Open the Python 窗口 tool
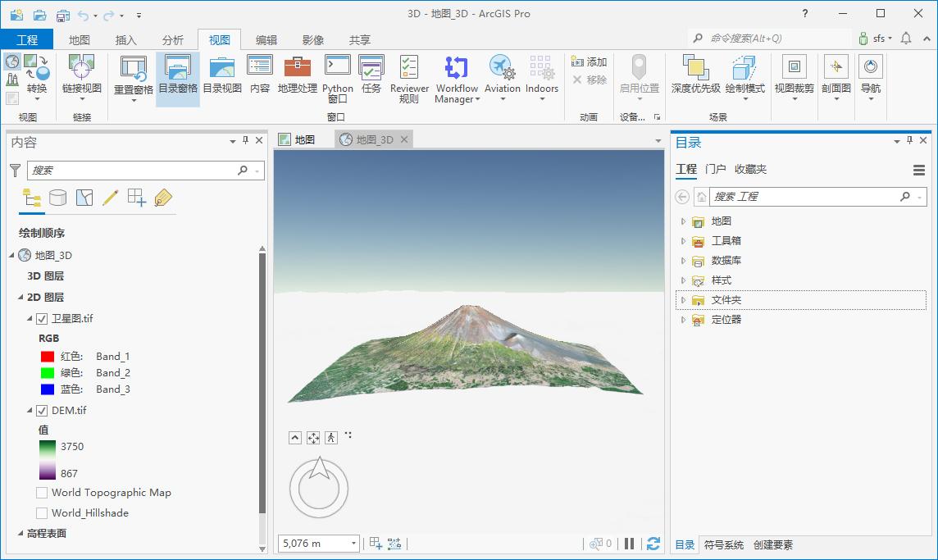The image size is (938, 560). [337, 79]
